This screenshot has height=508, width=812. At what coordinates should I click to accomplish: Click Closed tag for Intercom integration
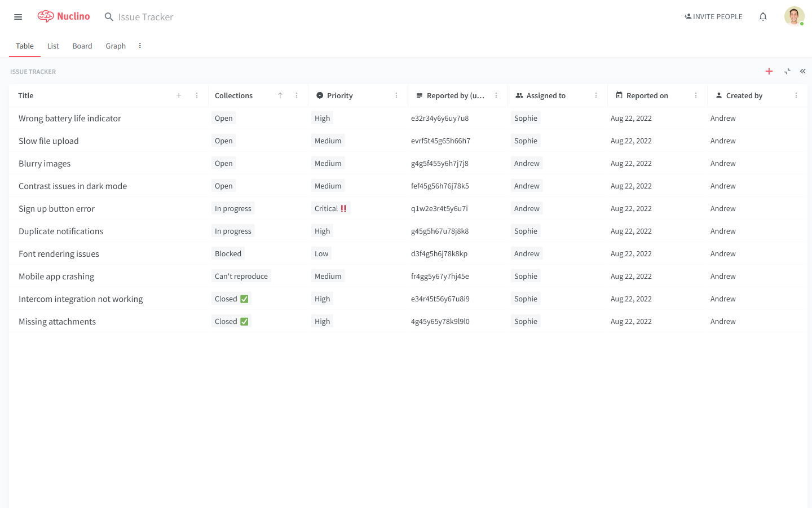coord(231,299)
